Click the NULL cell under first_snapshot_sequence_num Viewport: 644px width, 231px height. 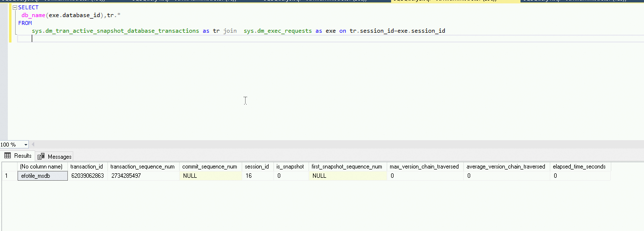pyautogui.click(x=347, y=176)
